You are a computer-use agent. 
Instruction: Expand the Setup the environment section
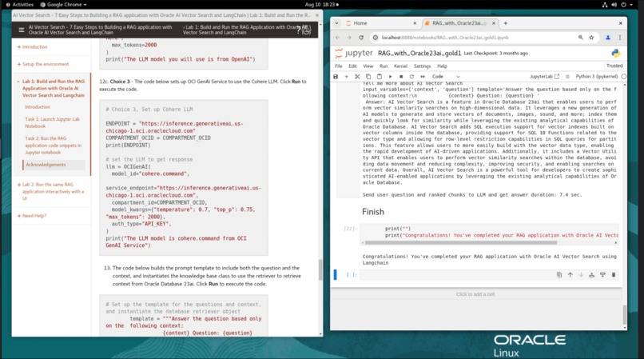tap(43, 64)
